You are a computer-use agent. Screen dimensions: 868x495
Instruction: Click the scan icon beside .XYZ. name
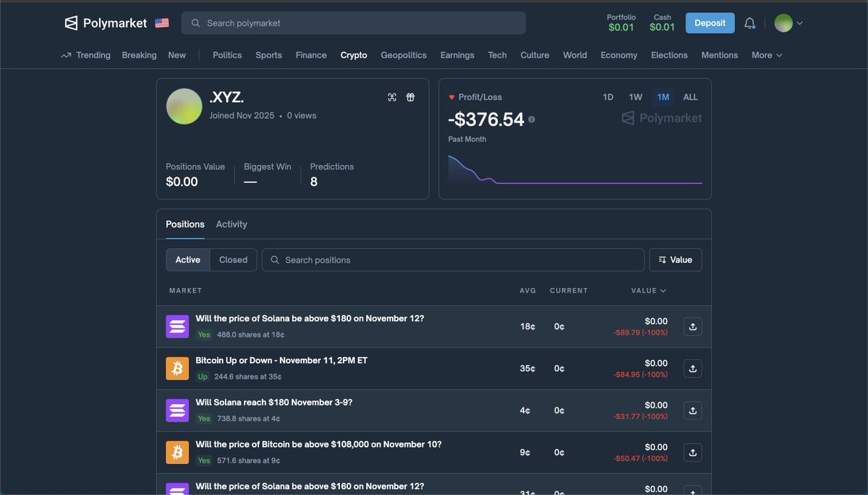[x=392, y=97]
